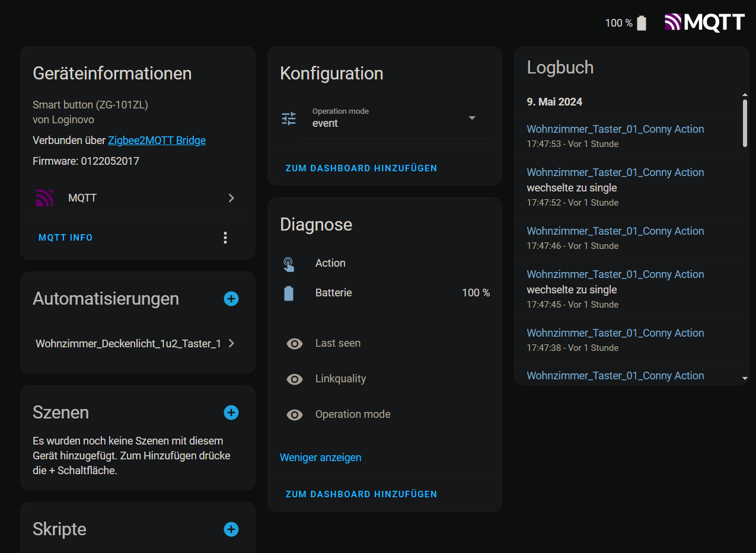Click the MQTT logo in header

point(704,23)
